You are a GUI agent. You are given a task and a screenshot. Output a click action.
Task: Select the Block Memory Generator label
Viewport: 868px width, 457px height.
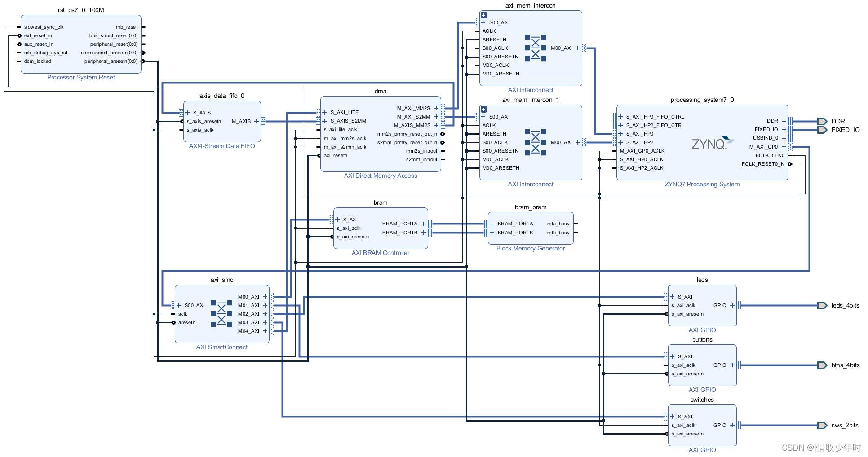coord(531,249)
